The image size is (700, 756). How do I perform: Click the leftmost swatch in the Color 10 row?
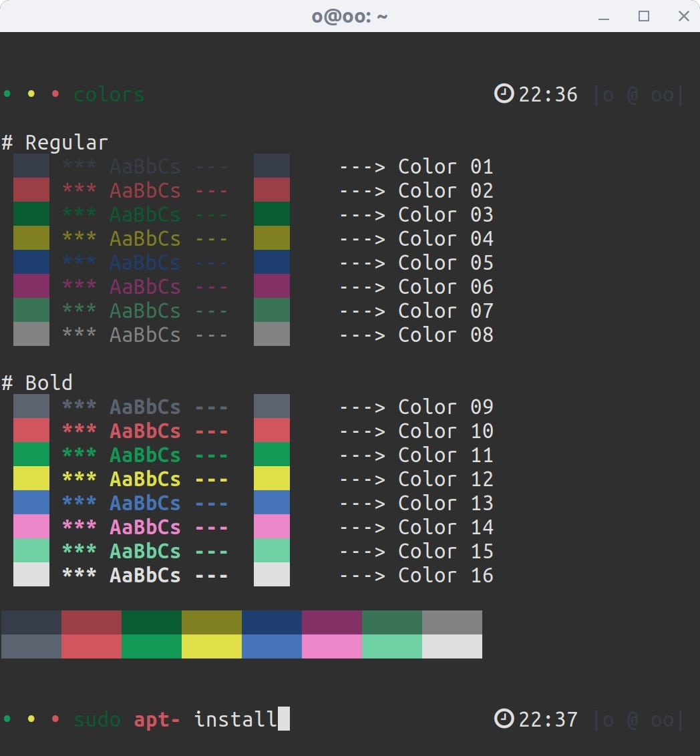pyautogui.click(x=31, y=430)
